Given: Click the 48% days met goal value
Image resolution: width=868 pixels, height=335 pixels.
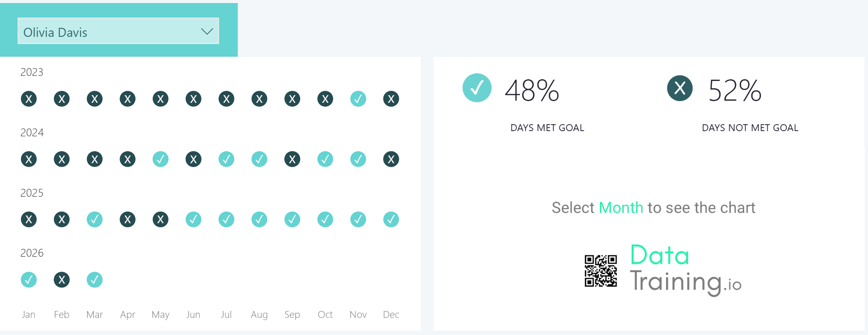Looking at the screenshot, I should point(532,91).
